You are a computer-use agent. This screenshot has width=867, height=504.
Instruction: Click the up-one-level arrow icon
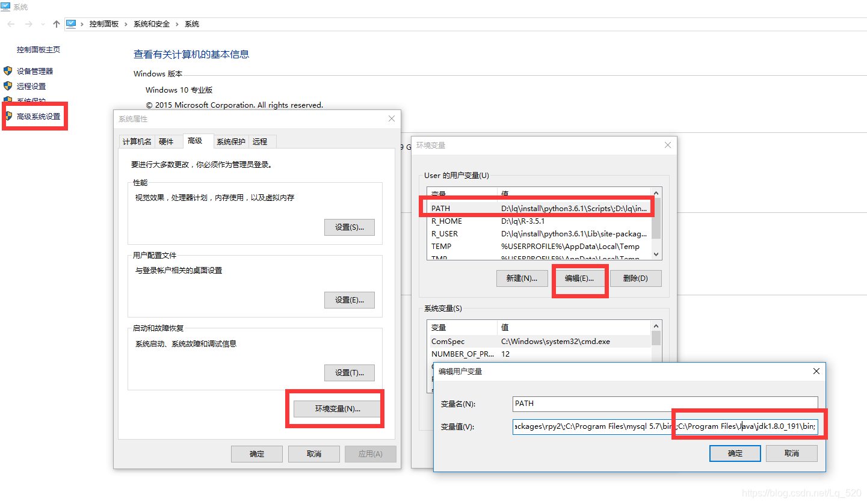[x=57, y=24]
